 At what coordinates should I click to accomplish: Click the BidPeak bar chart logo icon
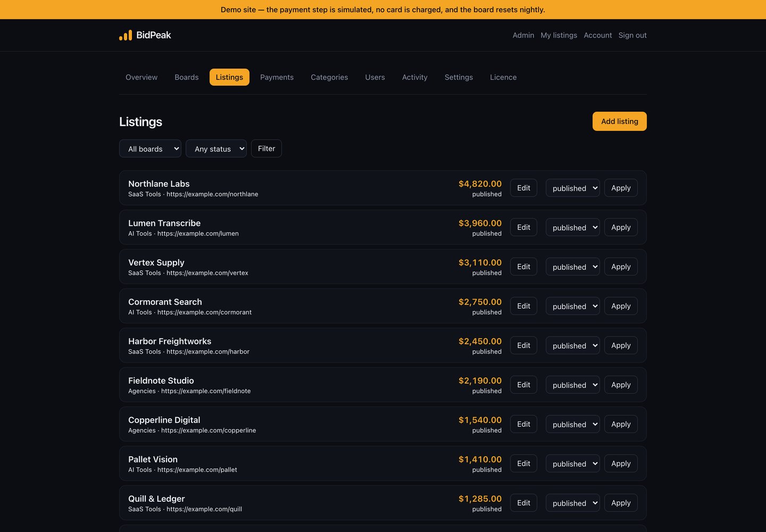tap(126, 35)
